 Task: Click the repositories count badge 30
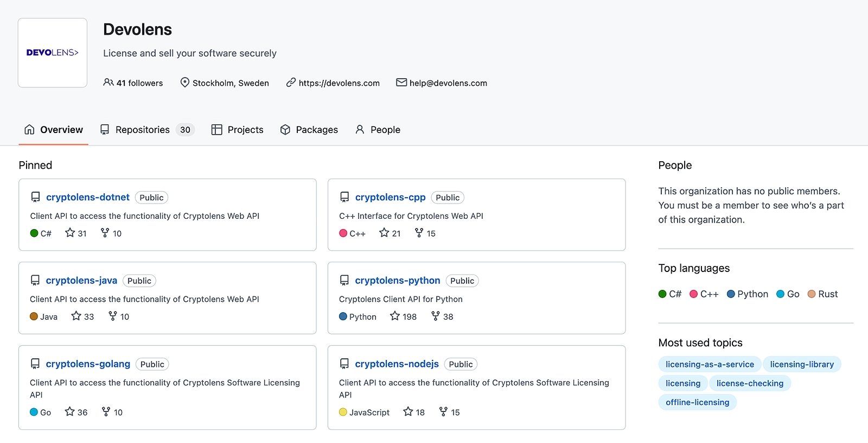click(x=185, y=130)
